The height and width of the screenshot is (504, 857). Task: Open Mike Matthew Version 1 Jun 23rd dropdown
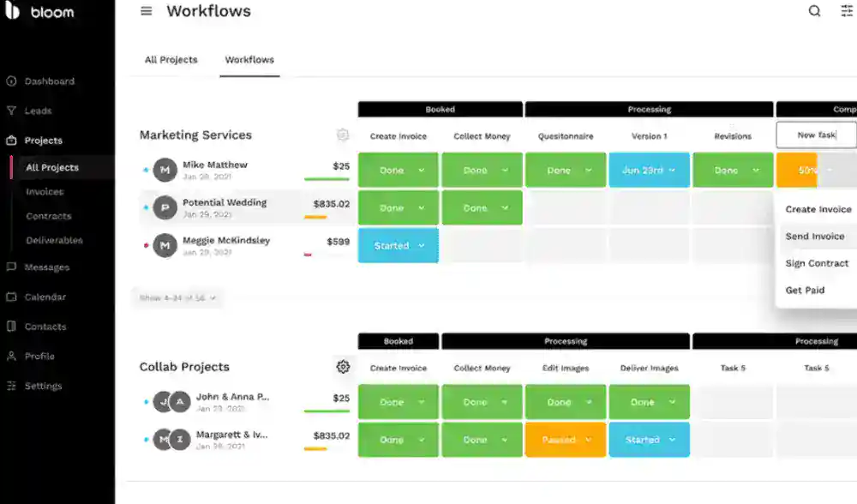650,170
